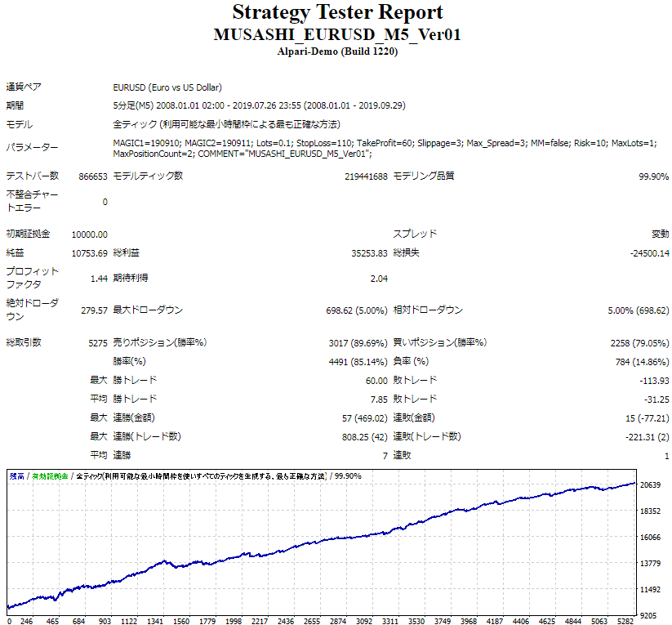This screenshot has height=625, width=672.
Task: Click the 残高 legend label in chart
Action: coord(16,476)
